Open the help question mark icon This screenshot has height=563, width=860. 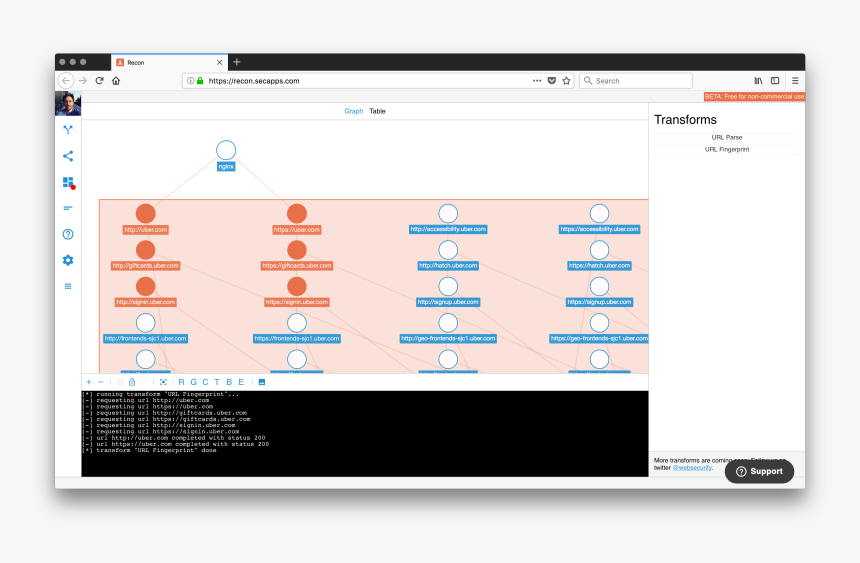[68, 234]
